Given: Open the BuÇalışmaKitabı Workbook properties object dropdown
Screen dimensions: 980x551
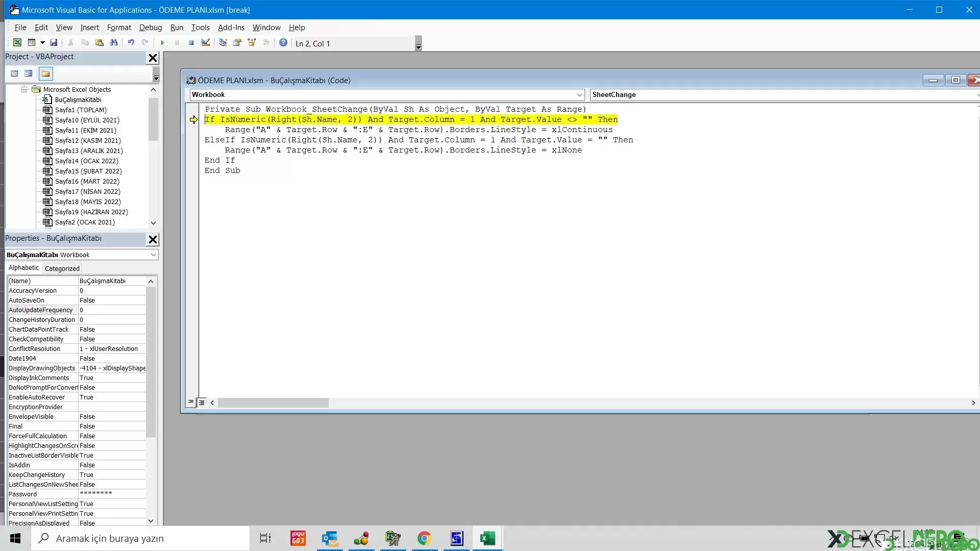Looking at the screenshot, I should [x=153, y=255].
